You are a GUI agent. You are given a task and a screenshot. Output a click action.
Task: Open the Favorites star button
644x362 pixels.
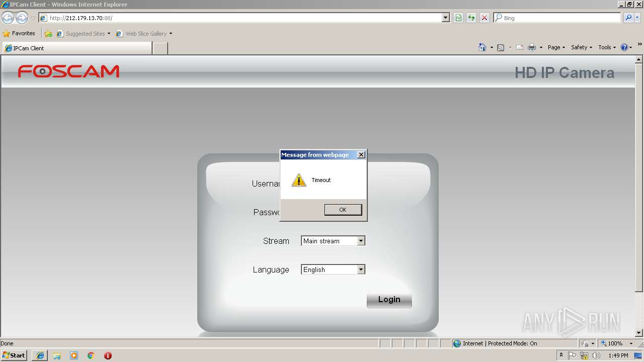coord(19,34)
